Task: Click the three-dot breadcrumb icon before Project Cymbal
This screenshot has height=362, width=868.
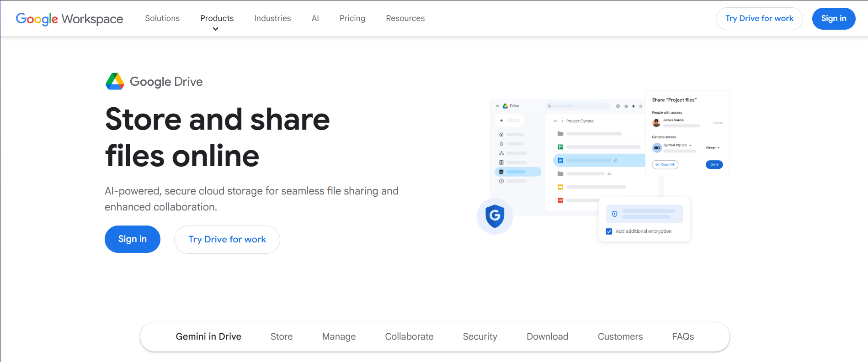Action: click(556, 121)
